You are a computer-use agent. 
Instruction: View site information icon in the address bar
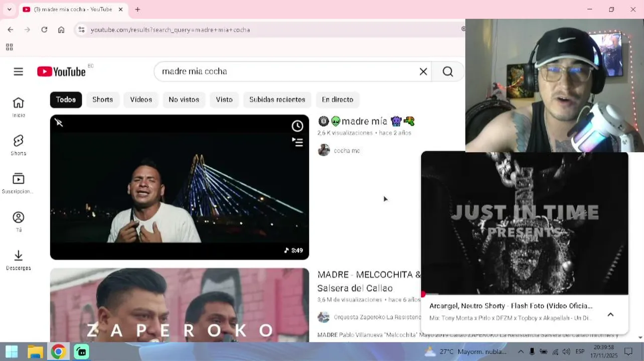pos(81,30)
